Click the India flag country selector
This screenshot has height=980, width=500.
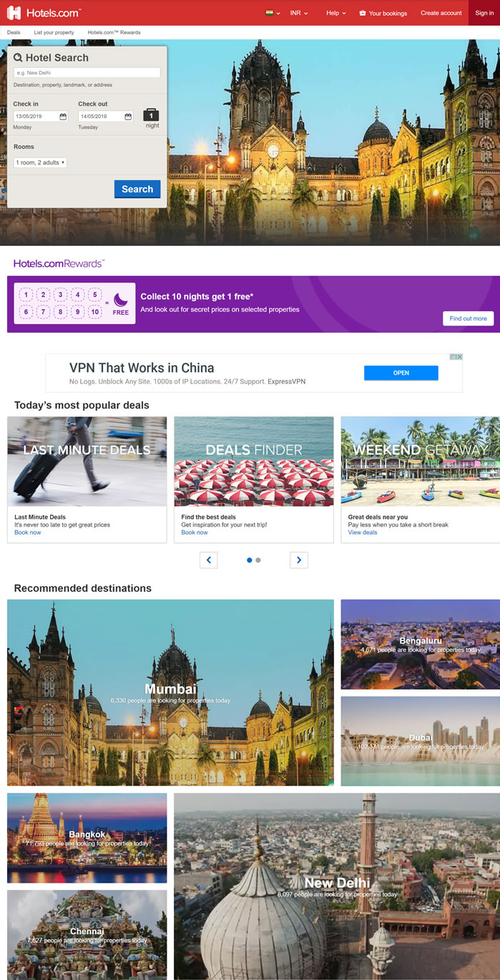click(270, 13)
